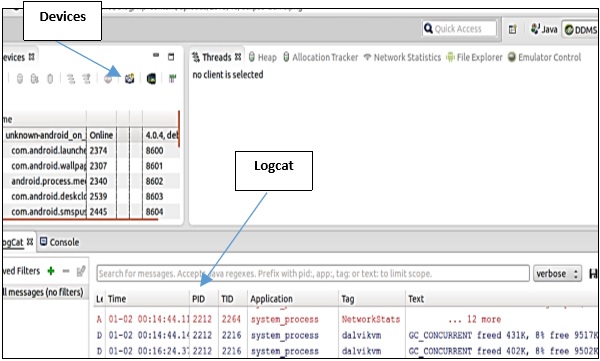This screenshot has height=361, width=600.
Task: Click the Update Heap toolbar icon
Action: (x=20, y=78)
